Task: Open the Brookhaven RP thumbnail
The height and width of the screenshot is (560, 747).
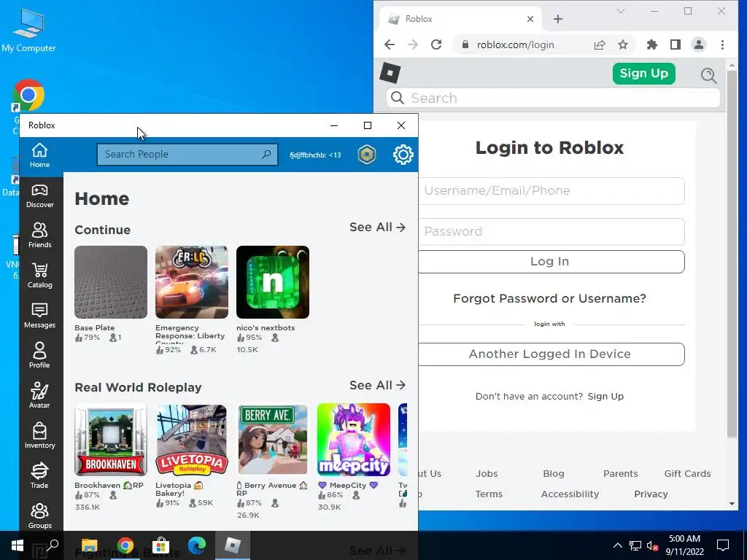Action: pos(111,440)
